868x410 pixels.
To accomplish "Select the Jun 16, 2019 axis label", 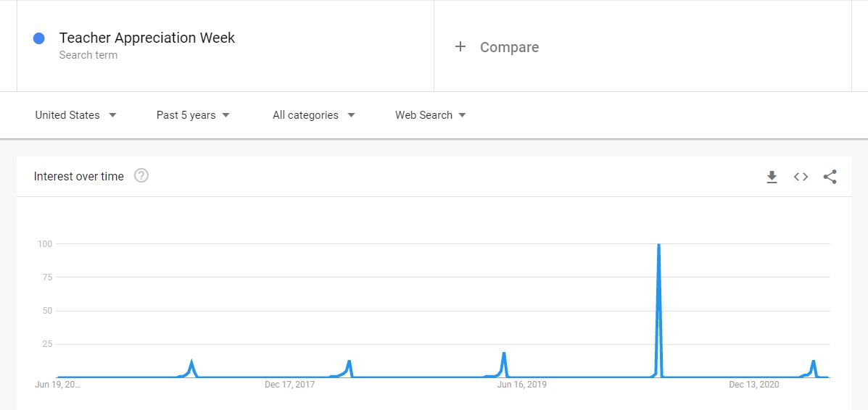I will [522, 385].
